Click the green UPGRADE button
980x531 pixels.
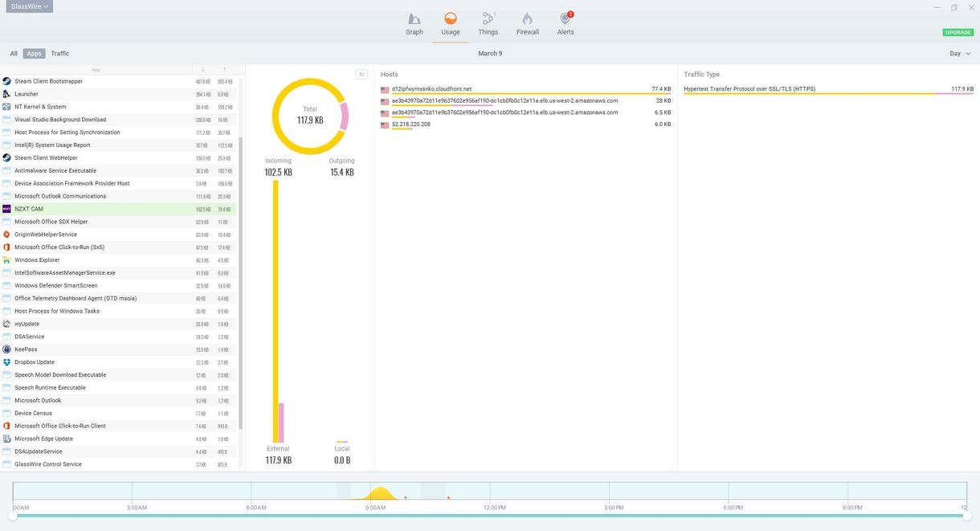[x=958, y=32]
